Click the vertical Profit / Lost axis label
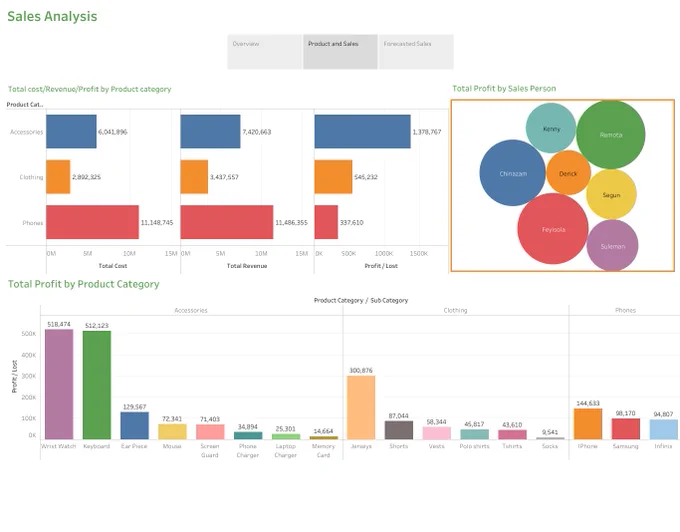The image size is (680, 532). (14, 376)
